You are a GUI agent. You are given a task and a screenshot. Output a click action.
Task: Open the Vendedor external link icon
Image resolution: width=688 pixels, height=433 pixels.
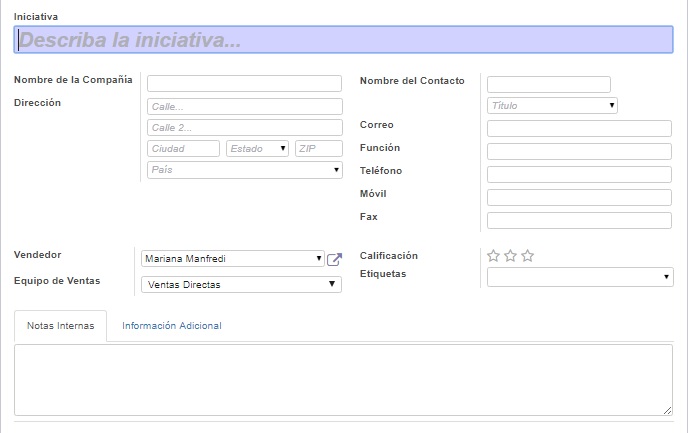tap(334, 259)
